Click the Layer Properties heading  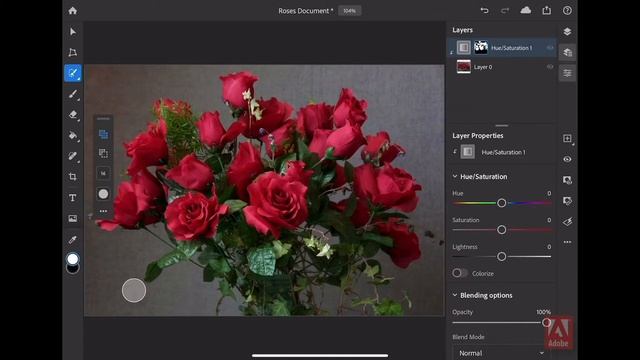click(478, 136)
